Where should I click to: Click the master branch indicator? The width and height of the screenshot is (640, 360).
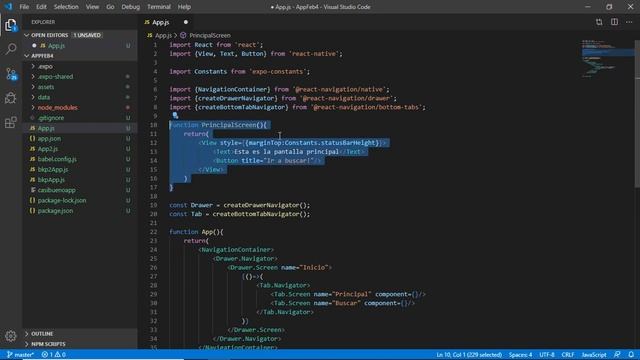coord(20,354)
